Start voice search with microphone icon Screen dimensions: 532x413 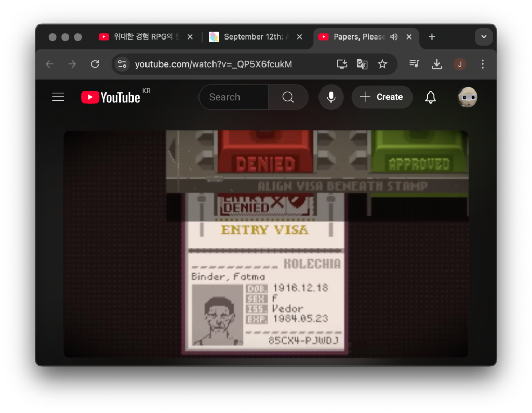point(331,97)
